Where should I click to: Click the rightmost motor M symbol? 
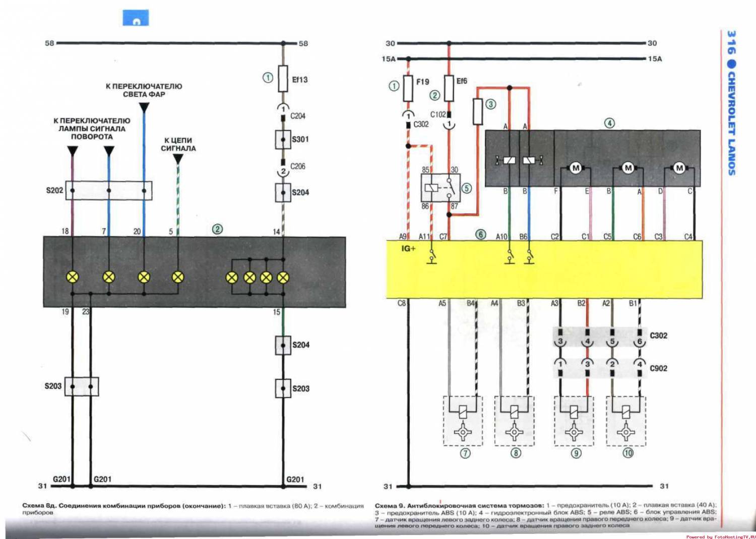point(679,168)
